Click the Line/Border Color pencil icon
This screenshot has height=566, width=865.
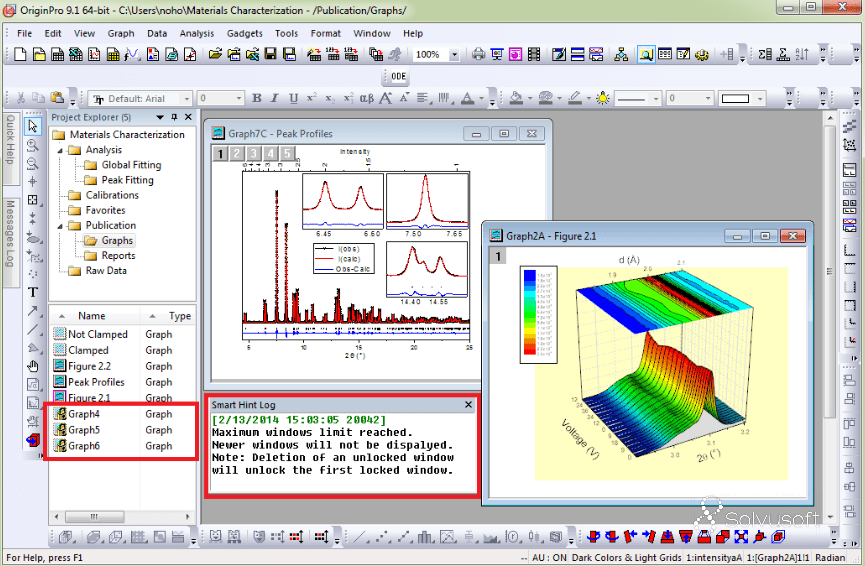575,98
